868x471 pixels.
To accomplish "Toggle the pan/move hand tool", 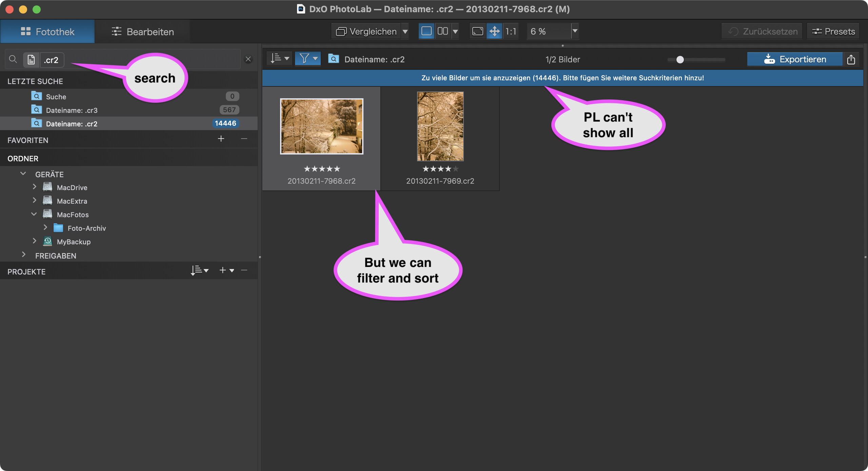I will 494,32.
